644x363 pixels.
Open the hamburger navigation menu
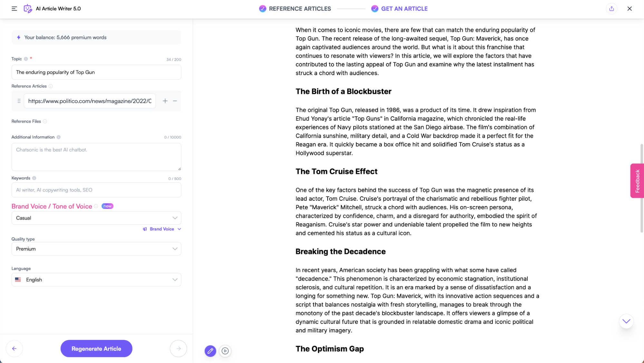tap(14, 9)
